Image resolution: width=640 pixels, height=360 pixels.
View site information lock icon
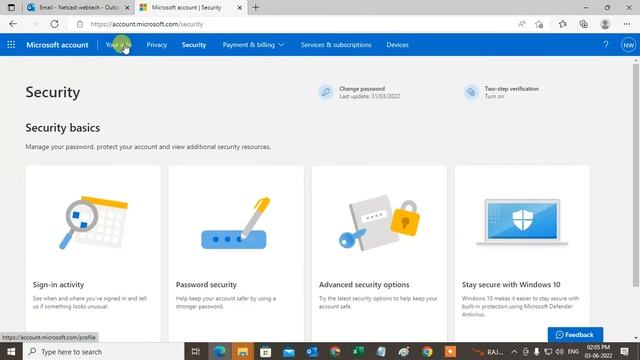pos(80,24)
